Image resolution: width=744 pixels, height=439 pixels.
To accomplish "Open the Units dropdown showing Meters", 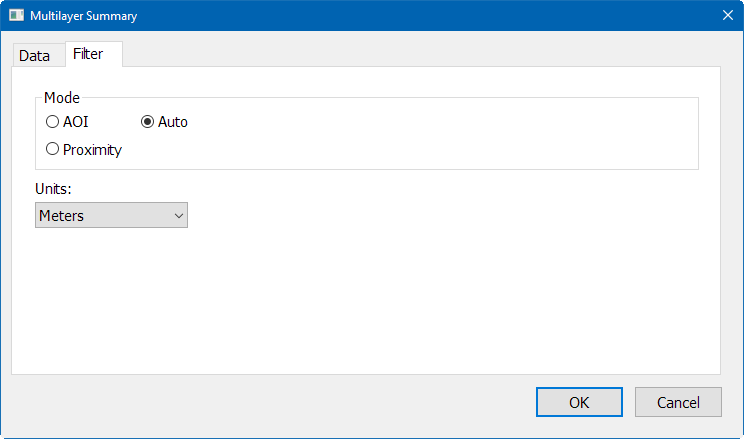I will point(112,215).
